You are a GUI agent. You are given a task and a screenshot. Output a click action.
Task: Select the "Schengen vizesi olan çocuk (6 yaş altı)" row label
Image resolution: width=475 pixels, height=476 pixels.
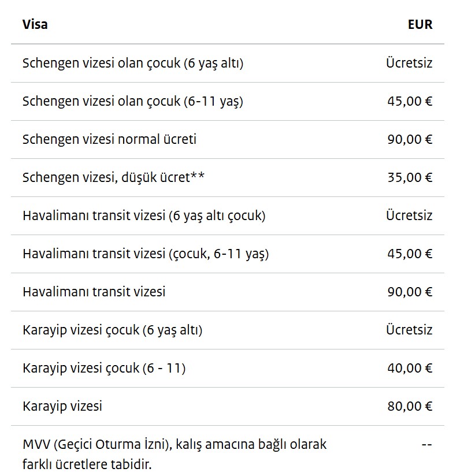[x=133, y=63]
